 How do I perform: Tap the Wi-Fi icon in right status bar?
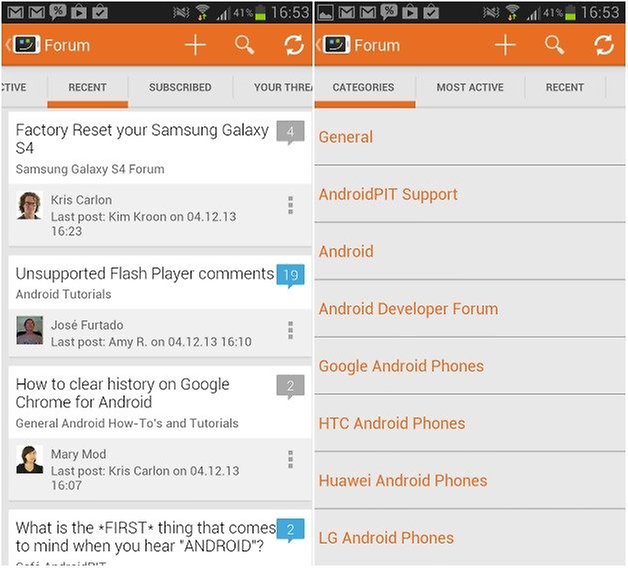point(512,13)
